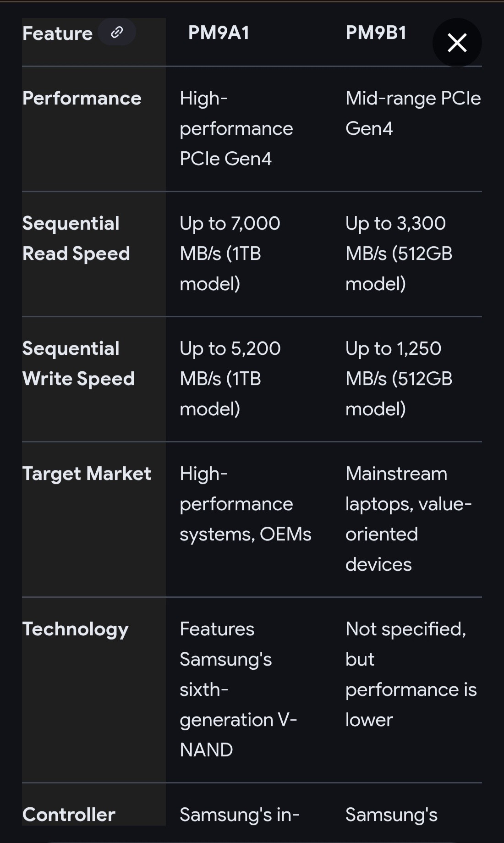Viewport: 504px width, 843px height.
Task: Click the Sequential Read Speed row label
Action: (76, 238)
